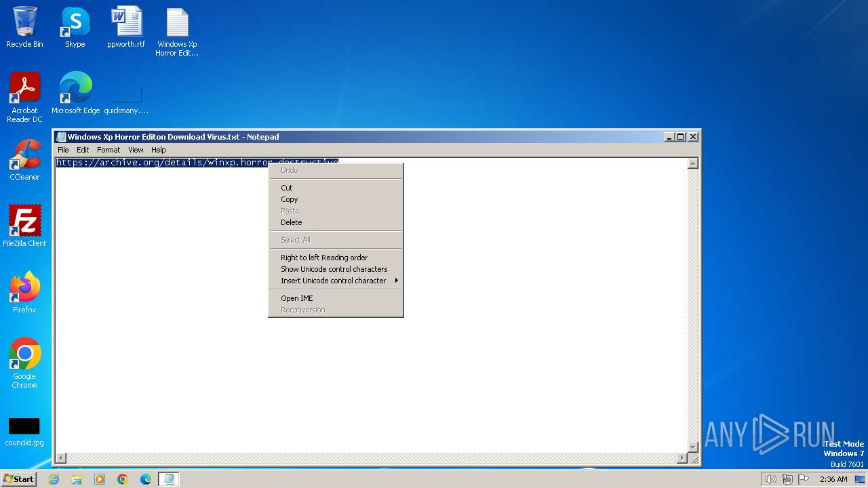Close the Notepad window
The width and height of the screenshot is (868, 488).
pyautogui.click(x=693, y=137)
